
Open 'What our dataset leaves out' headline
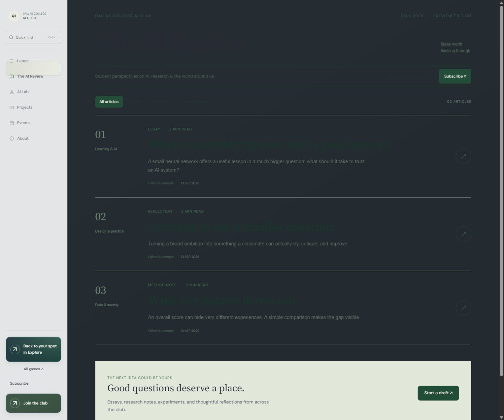(x=223, y=300)
